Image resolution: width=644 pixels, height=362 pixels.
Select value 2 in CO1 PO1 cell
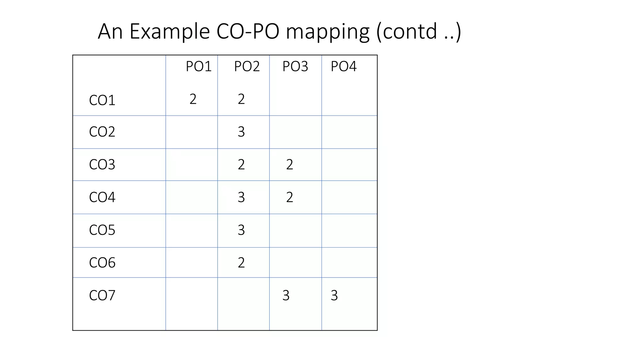(193, 99)
